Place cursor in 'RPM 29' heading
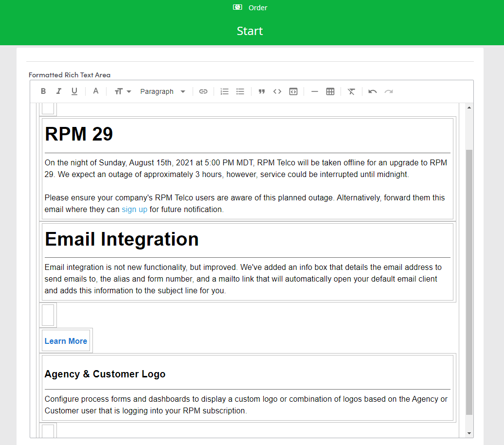Image resolution: width=504 pixels, height=445 pixels. (79, 134)
